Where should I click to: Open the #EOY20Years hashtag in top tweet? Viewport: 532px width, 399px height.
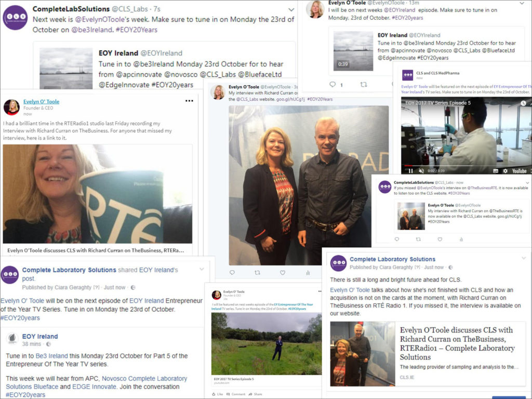click(x=137, y=30)
